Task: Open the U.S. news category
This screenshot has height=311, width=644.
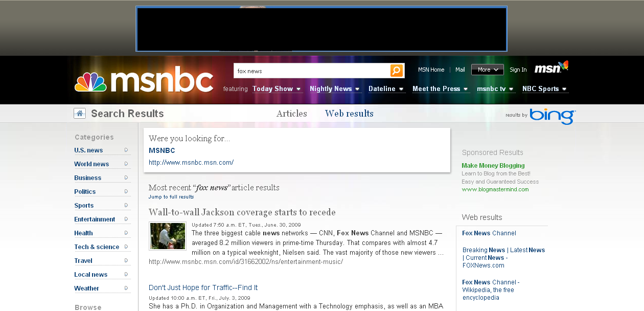Action: point(88,150)
